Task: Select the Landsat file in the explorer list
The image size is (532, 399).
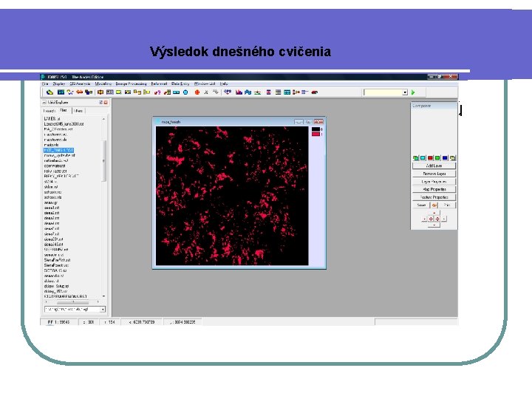Action: (64, 124)
